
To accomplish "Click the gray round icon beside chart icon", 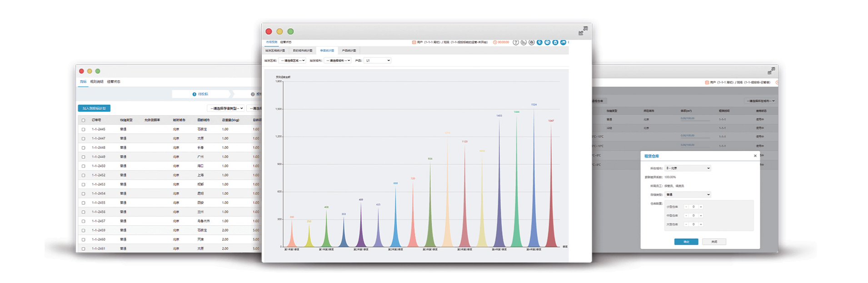I will point(531,42).
